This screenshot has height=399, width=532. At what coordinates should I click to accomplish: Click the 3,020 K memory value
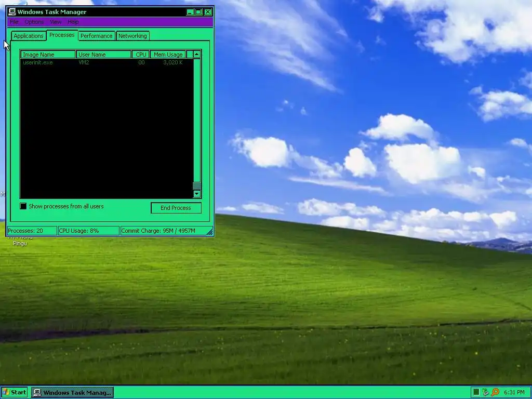pyautogui.click(x=172, y=62)
